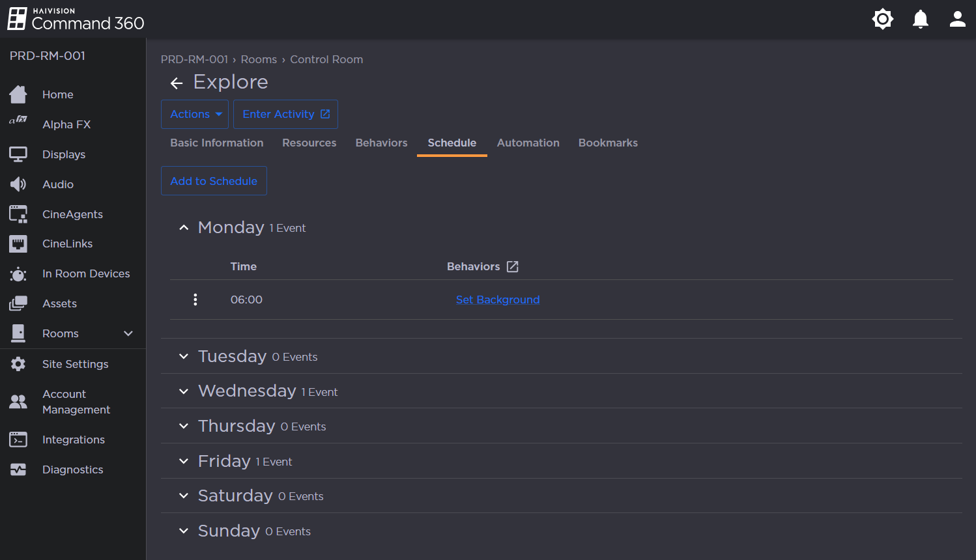Open Diagnostics from the sidebar
Screen dimensions: 976x560
coord(72,469)
